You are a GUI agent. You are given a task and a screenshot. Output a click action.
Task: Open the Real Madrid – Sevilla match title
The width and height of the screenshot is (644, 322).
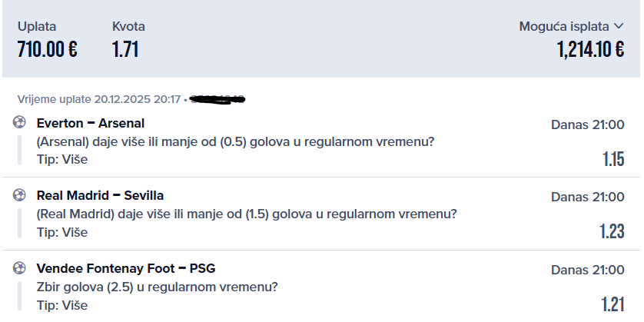100,195
